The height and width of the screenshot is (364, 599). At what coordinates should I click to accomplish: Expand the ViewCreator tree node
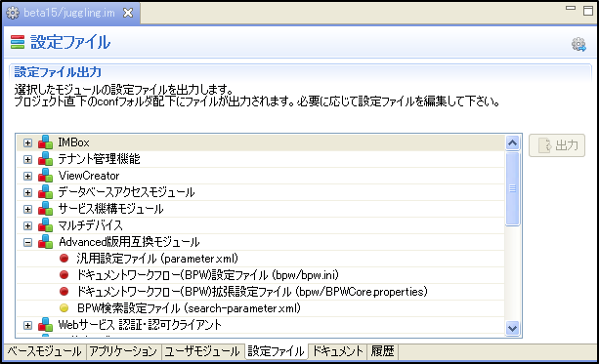(x=27, y=176)
